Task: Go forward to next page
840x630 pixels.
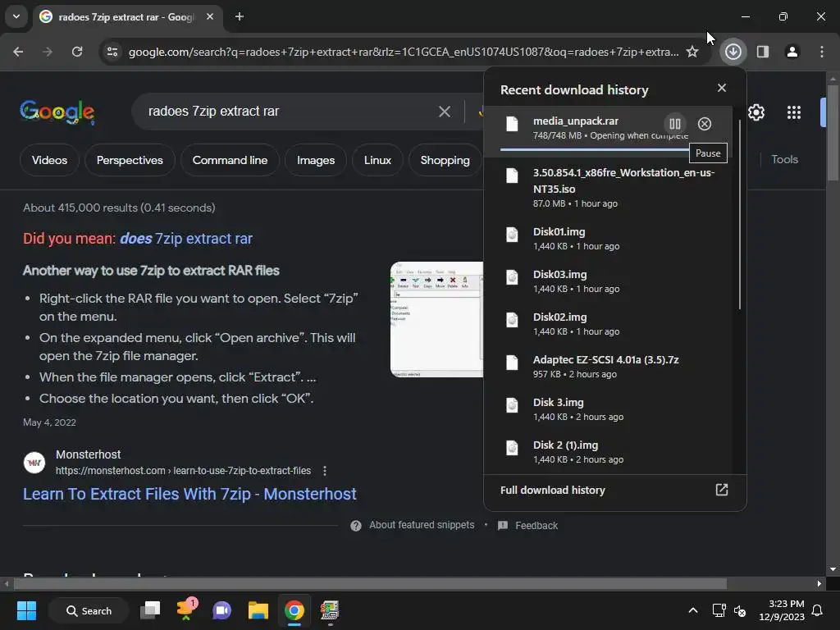Action: 48,52
